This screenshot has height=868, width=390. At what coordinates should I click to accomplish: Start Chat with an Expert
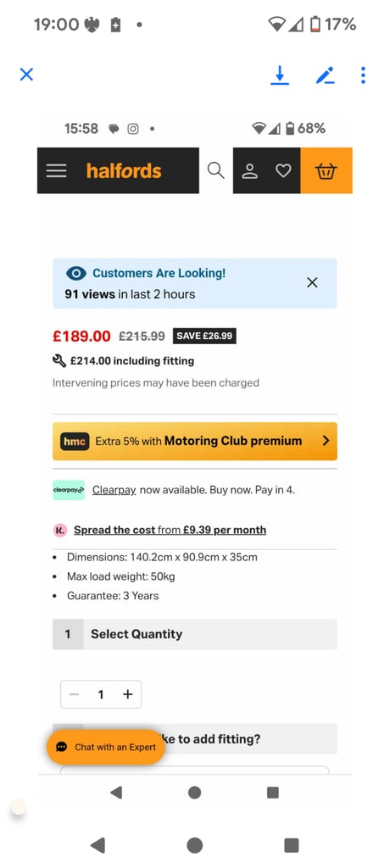click(x=106, y=747)
